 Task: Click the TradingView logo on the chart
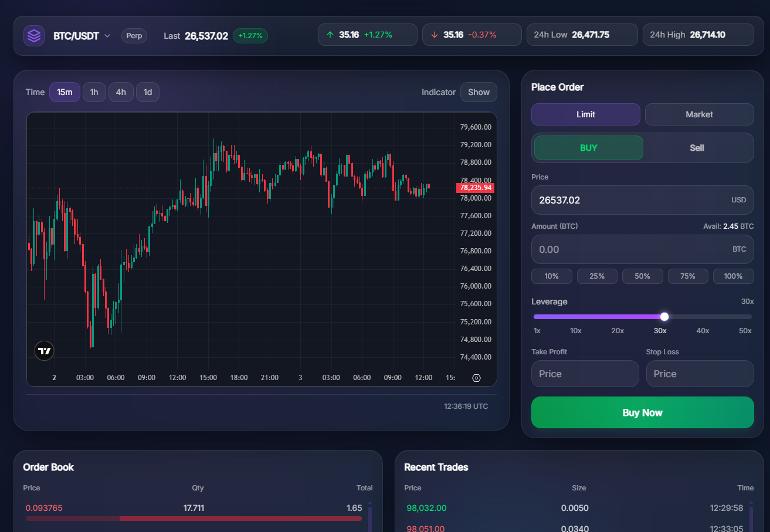tap(44, 351)
